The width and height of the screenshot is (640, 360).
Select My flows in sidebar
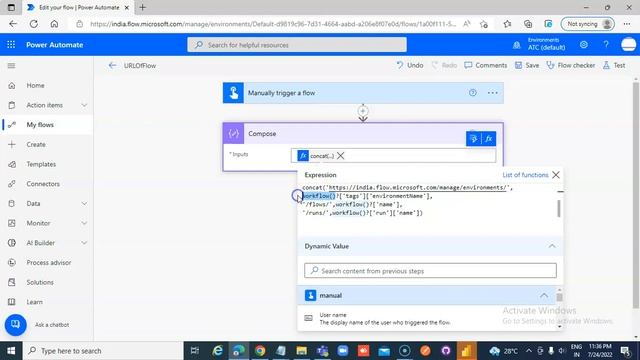coord(40,124)
